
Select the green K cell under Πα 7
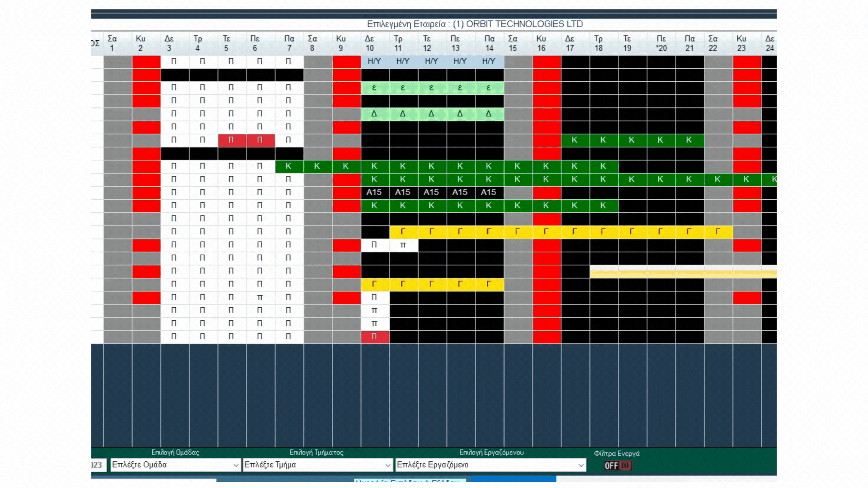pos(288,166)
